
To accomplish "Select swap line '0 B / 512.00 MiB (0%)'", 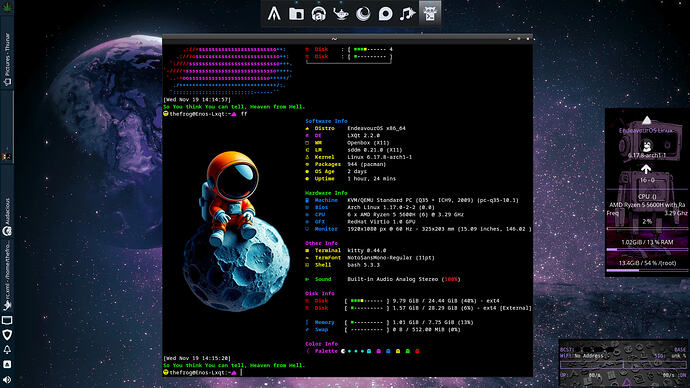I will pos(426,329).
